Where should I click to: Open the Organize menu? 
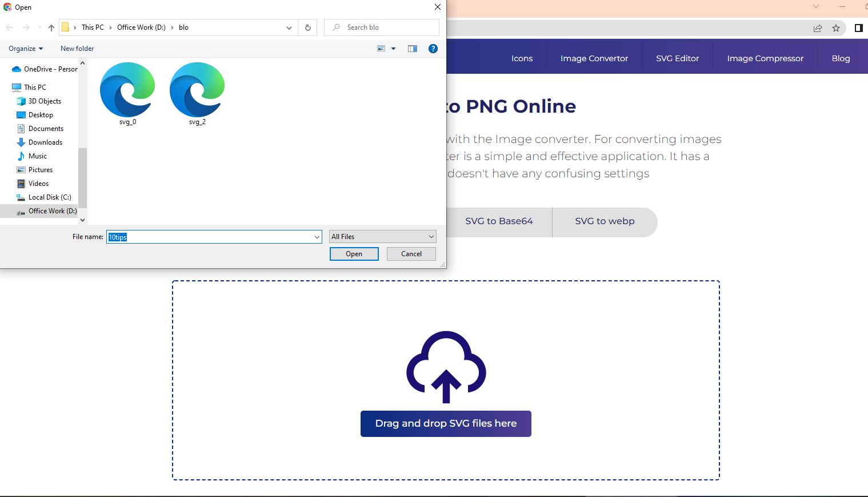[x=26, y=49]
